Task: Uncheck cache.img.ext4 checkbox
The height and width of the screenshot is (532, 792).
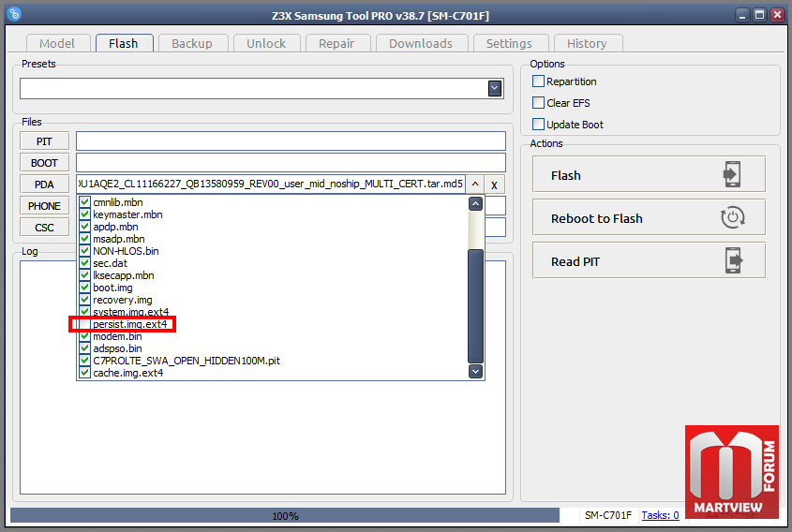Action: pos(85,373)
